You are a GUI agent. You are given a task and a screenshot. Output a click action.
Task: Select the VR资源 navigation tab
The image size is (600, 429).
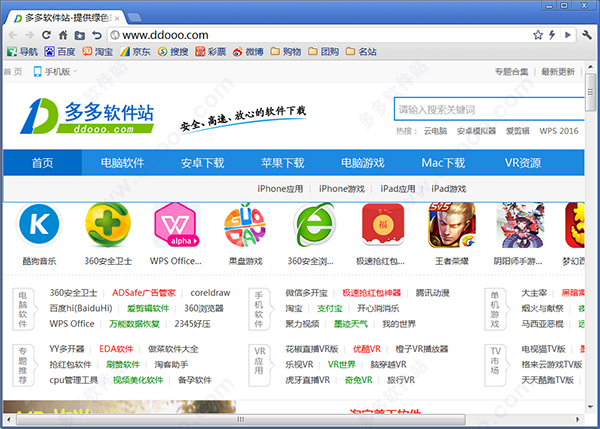[x=523, y=163]
